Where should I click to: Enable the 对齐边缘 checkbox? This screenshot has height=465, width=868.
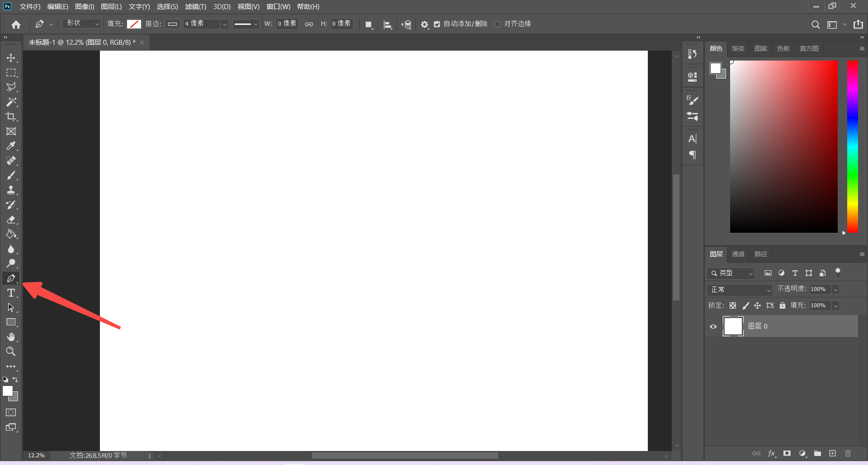click(x=497, y=24)
